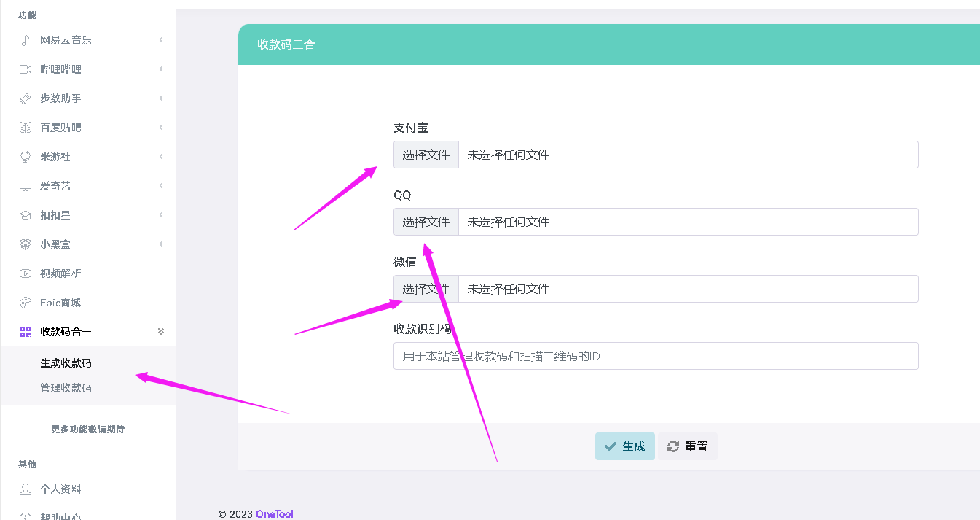Screen dimensions: 980x520
Task: Expand the 米游社 menu arrow
Action: (161, 157)
